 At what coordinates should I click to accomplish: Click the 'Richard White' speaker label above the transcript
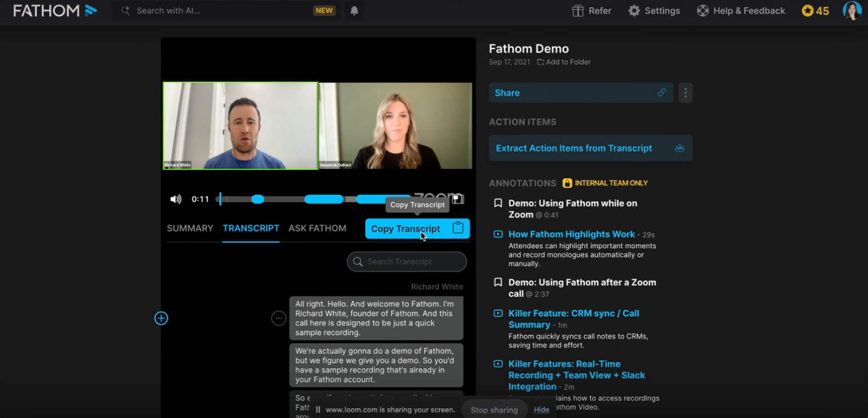[x=437, y=286]
